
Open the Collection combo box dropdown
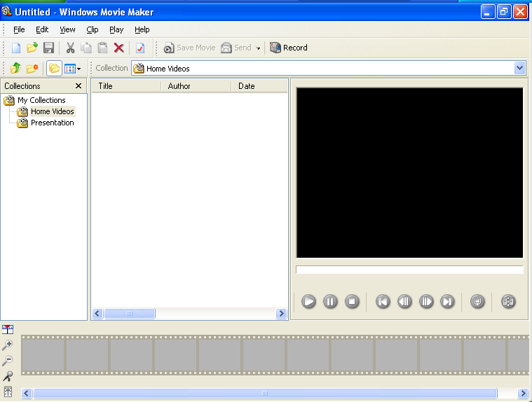click(x=519, y=68)
